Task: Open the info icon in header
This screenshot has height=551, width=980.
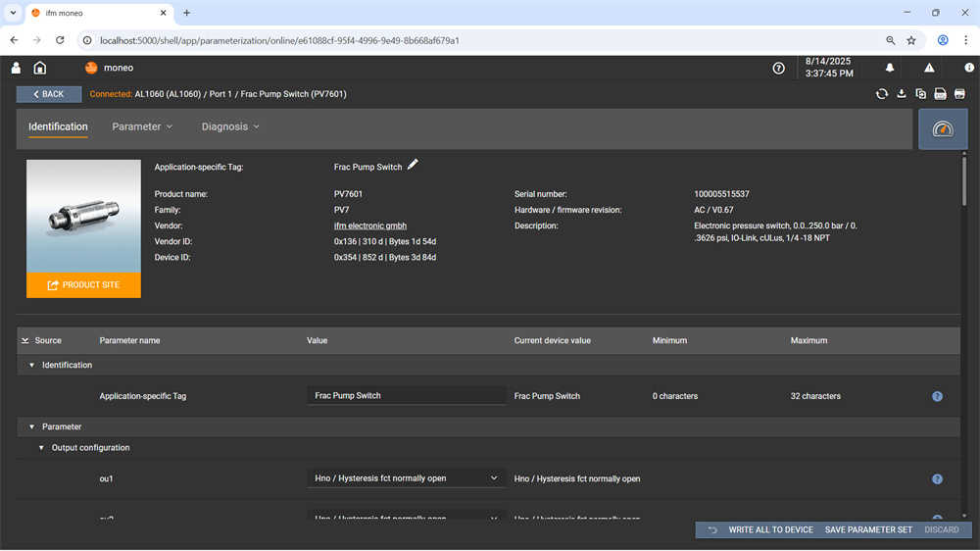Action: click(969, 68)
